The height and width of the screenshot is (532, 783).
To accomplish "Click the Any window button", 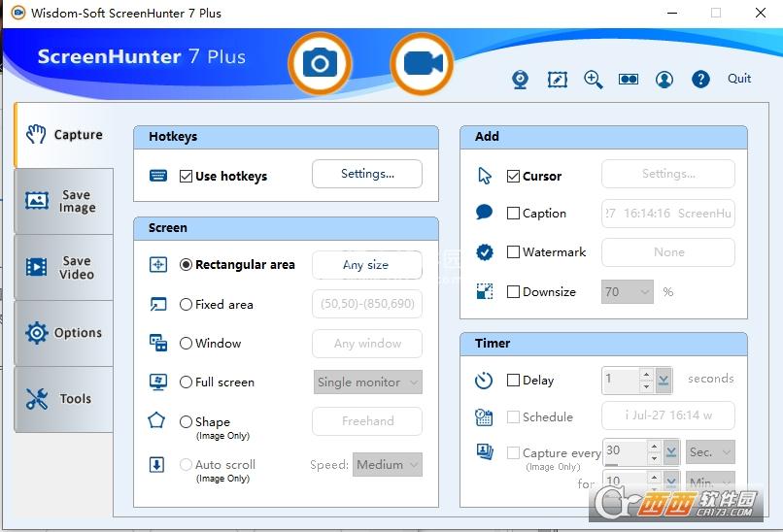I will [367, 344].
